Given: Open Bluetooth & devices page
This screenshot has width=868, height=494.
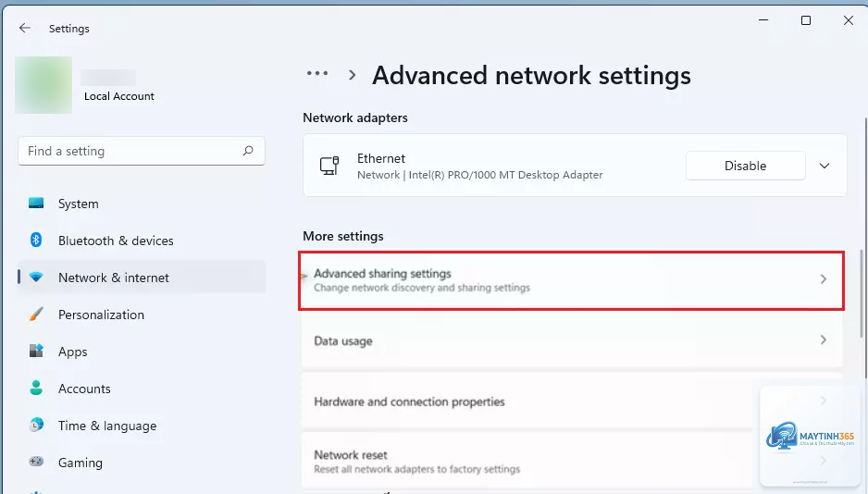Looking at the screenshot, I should pos(142,241).
